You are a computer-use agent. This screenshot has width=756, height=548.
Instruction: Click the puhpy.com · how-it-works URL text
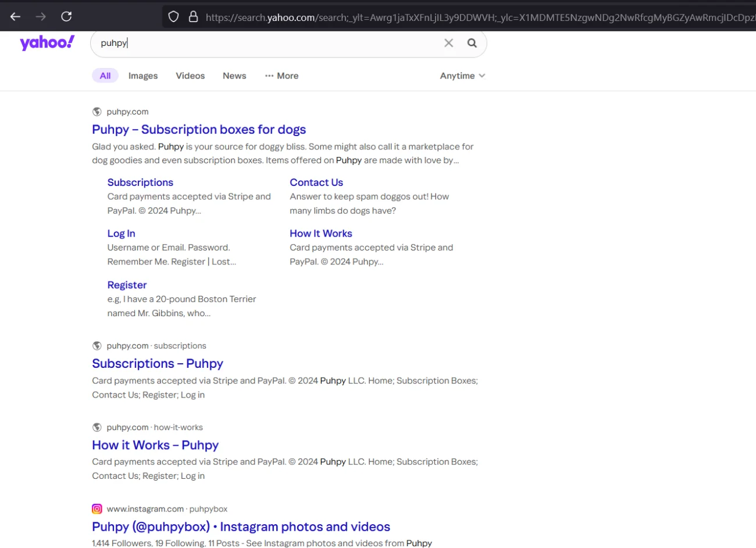coord(155,427)
